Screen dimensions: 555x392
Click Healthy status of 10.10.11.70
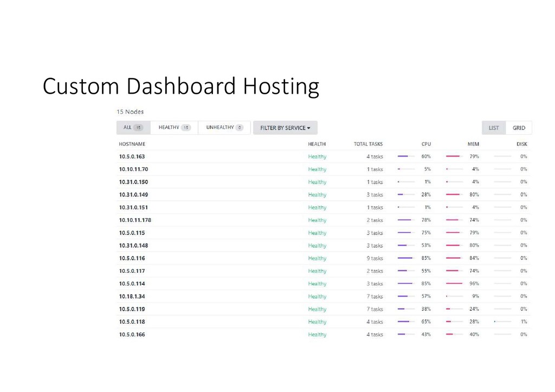317,169
